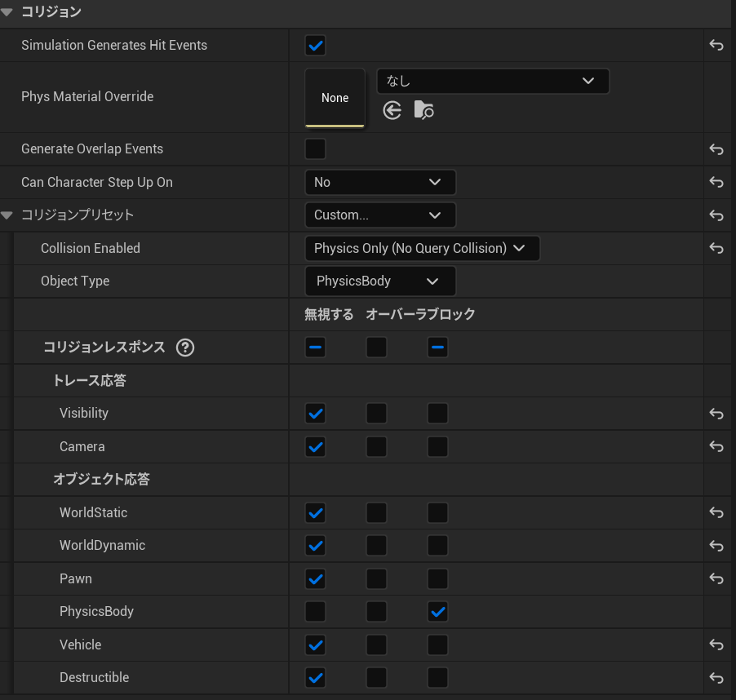Click the Phys Material None thumbnail

pyautogui.click(x=335, y=98)
